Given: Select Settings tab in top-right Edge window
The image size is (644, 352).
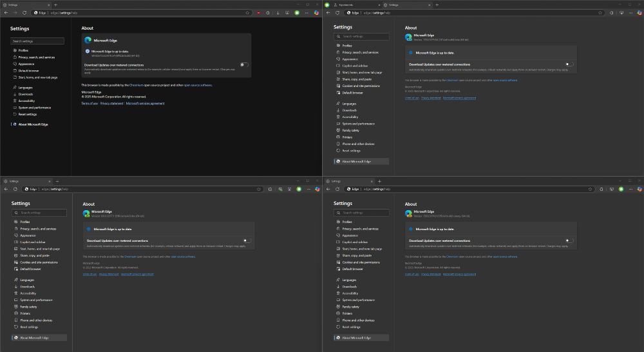Looking at the screenshot, I should [x=406, y=5].
